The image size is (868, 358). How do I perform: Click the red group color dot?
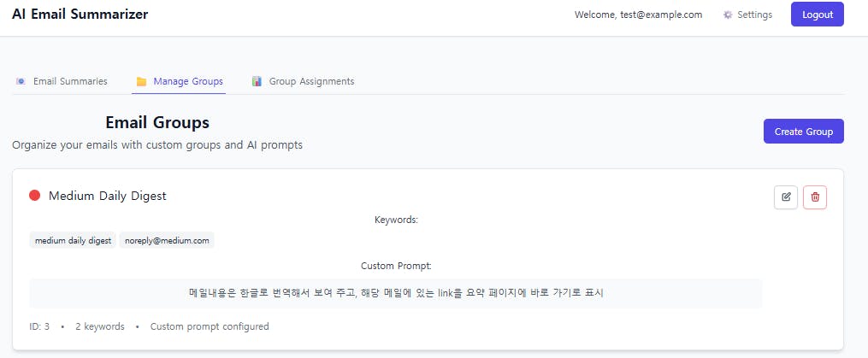35,196
